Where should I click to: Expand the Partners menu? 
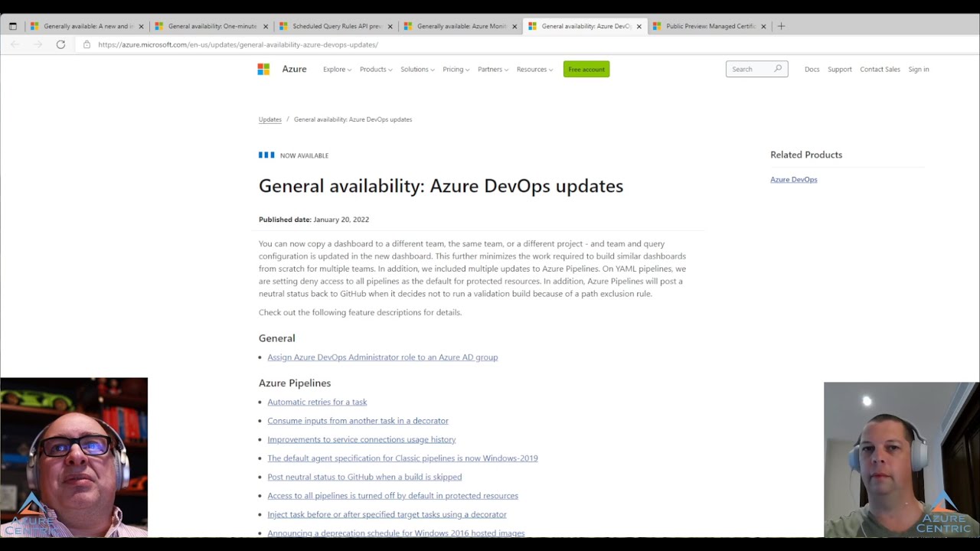[x=493, y=69]
